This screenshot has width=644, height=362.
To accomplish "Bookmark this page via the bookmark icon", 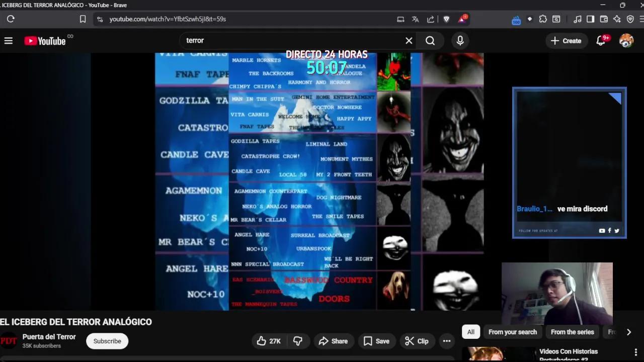I will pyautogui.click(x=83, y=19).
